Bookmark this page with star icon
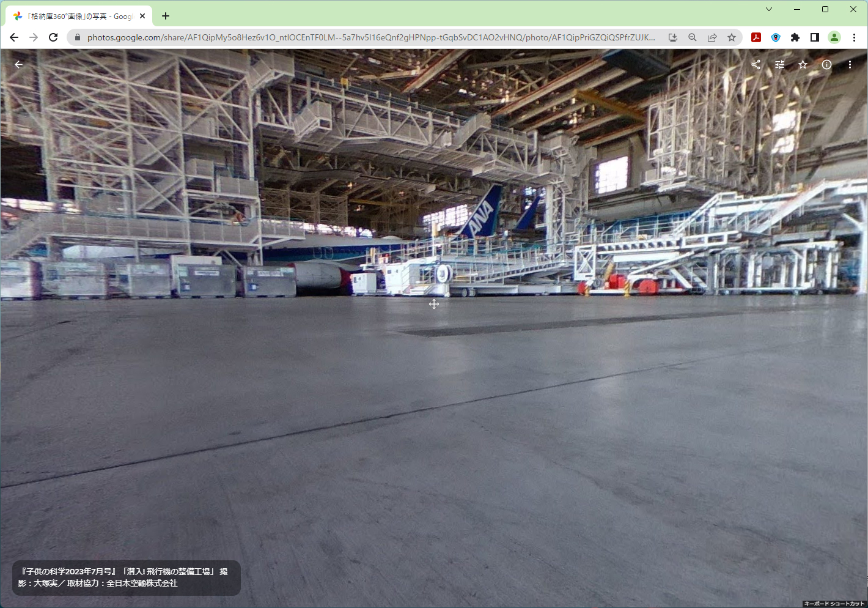The height and width of the screenshot is (608, 868). tap(732, 37)
